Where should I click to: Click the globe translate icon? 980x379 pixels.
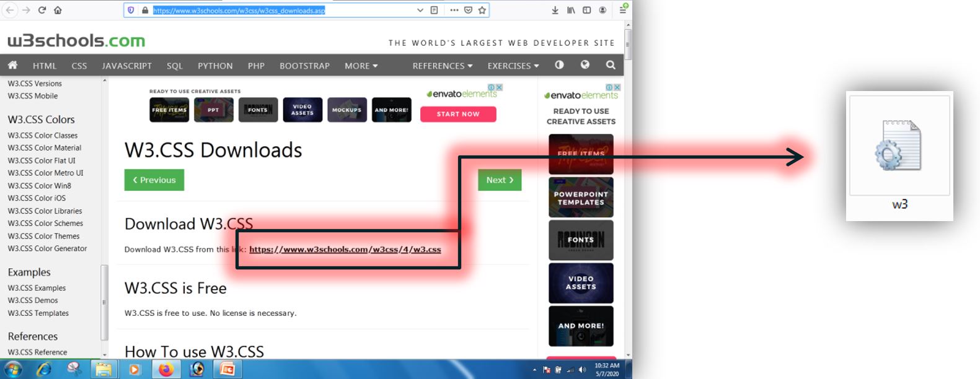pos(585,65)
